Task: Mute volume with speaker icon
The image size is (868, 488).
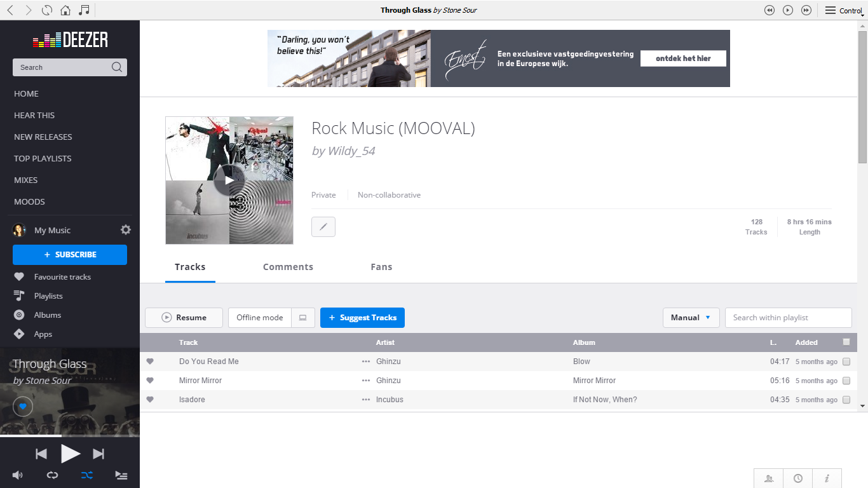Action: (x=18, y=475)
